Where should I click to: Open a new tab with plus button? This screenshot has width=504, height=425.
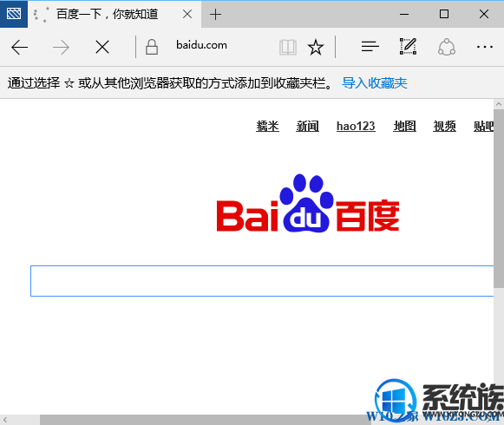pos(215,15)
